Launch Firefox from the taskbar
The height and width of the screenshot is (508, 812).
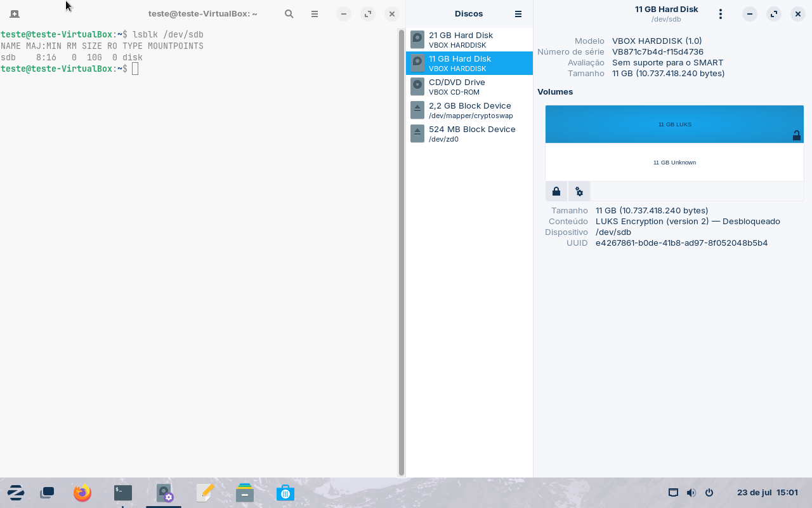pyautogui.click(x=82, y=493)
